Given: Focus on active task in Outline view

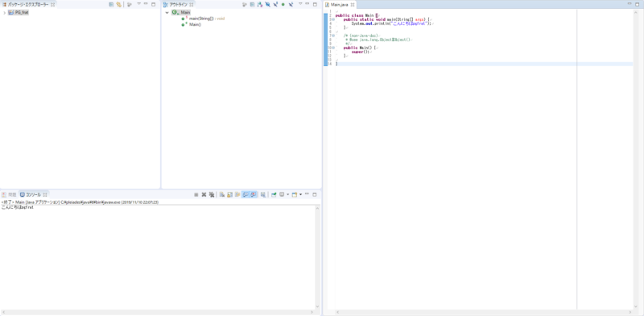Looking at the screenshot, I should (245, 5).
